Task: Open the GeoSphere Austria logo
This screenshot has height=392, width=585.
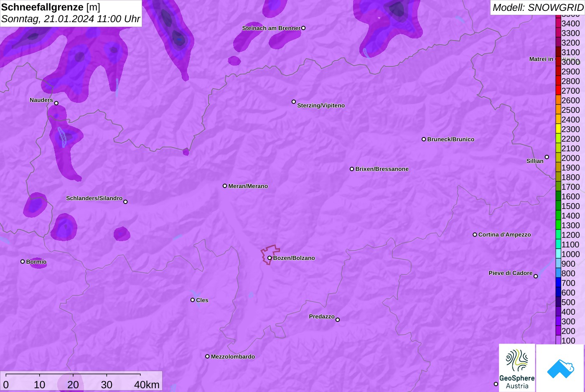Action: 517,368
